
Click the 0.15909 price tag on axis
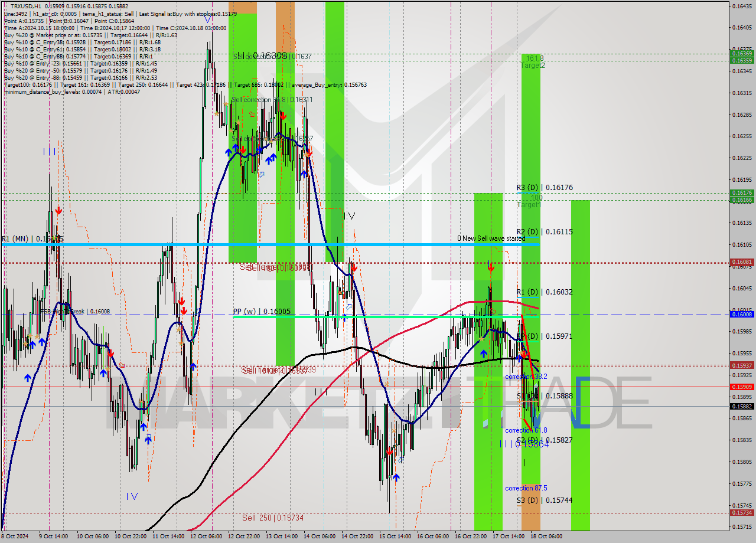tap(742, 387)
